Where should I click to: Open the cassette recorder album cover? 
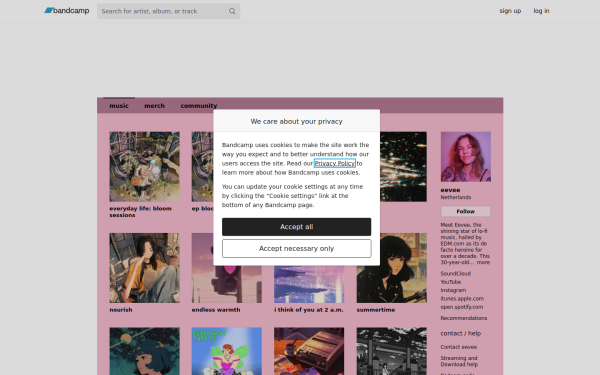[309, 351]
